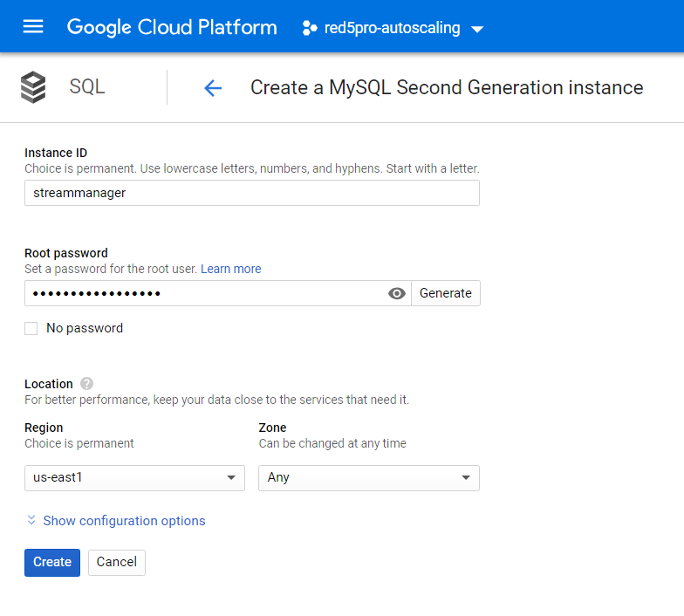This screenshot has width=684, height=616.
Task: Click the Instance ID input field
Action: click(252, 193)
